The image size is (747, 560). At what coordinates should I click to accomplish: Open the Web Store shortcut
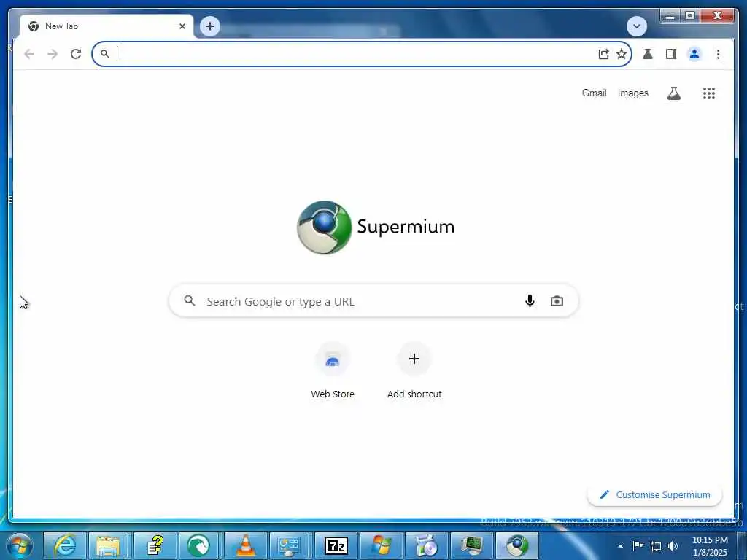(x=333, y=371)
